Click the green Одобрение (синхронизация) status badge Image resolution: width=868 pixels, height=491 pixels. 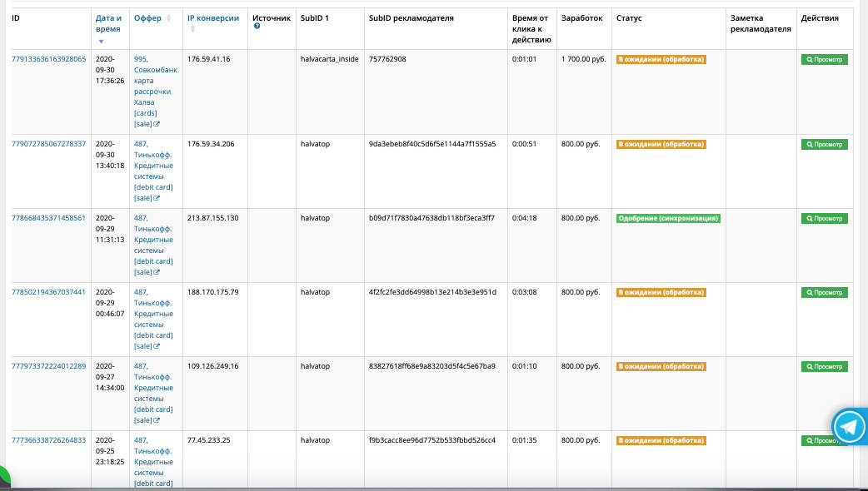(668, 218)
